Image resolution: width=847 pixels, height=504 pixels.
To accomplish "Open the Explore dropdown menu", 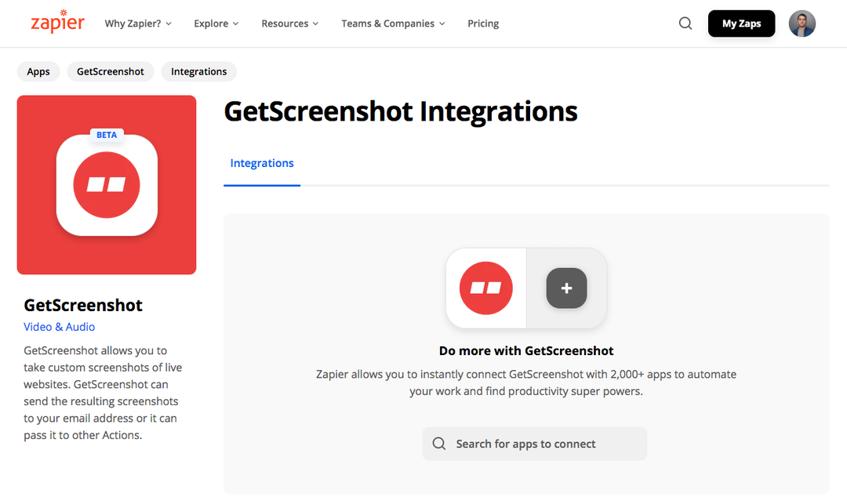I will pyautogui.click(x=216, y=24).
